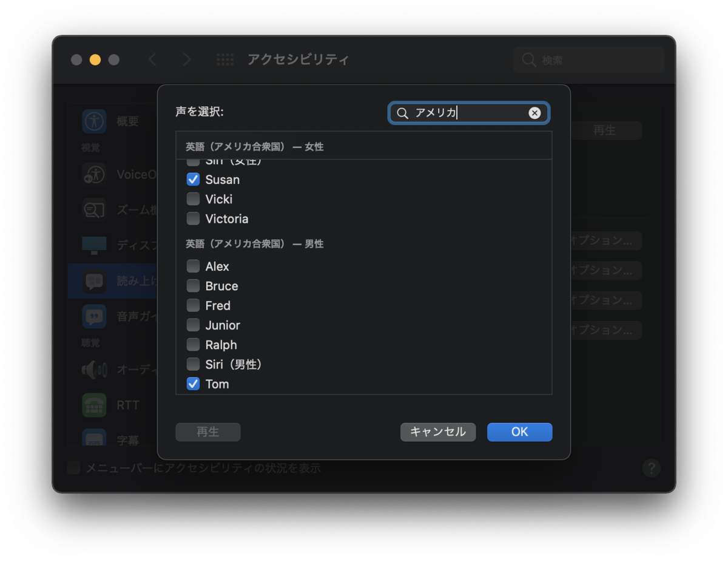Confirm voice selection with OK

coord(519,432)
